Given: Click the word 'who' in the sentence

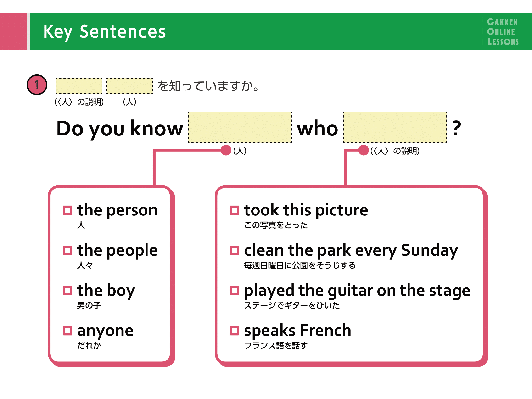Looking at the screenshot, I should click(318, 129).
